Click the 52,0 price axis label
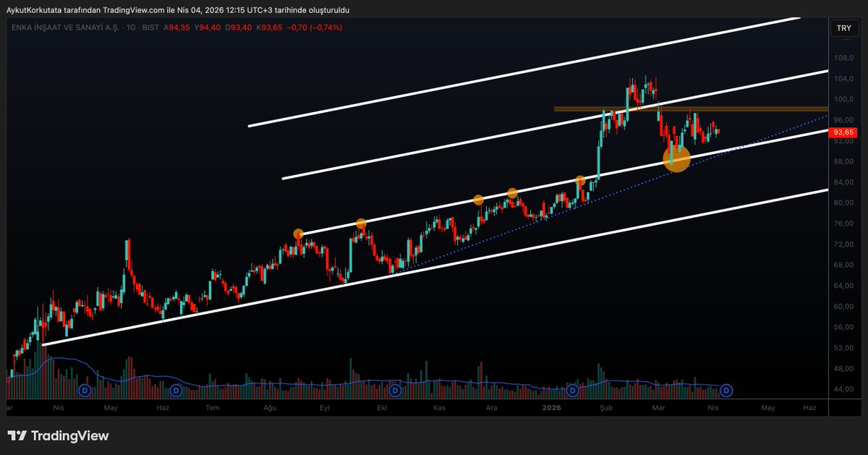The width and height of the screenshot is (868, 455). tap(844, 348)
